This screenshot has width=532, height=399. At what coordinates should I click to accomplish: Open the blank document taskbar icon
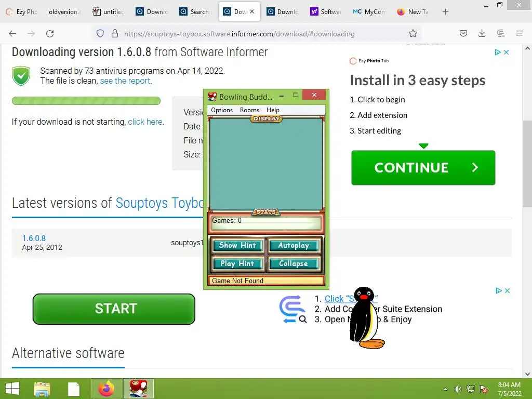74,389
